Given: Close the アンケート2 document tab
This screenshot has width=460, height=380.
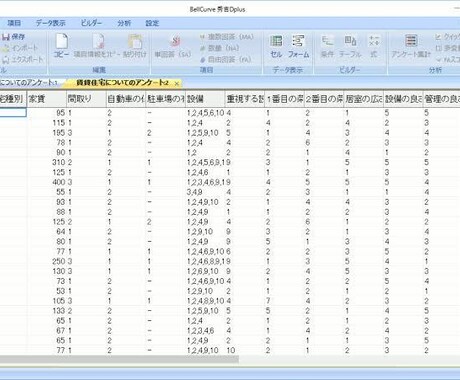Looking at the screenshot, I should click(x=176, y=83).
